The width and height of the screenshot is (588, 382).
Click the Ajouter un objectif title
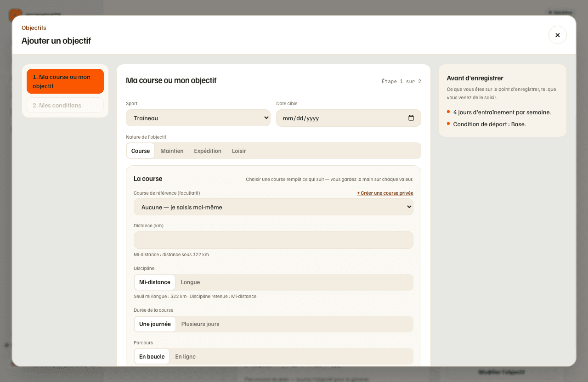click(56, 40)
